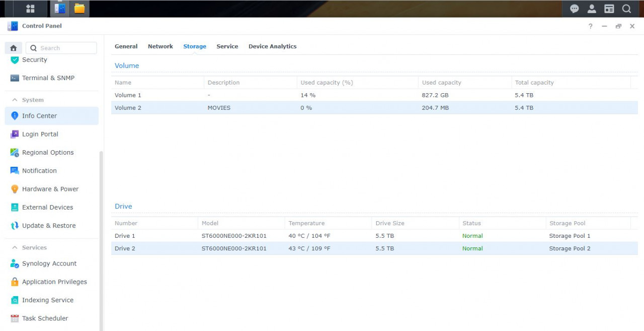This screenshot has width=644, height=331.
Task: Click the Control Panel search field
Action: [x=61, y=48]
